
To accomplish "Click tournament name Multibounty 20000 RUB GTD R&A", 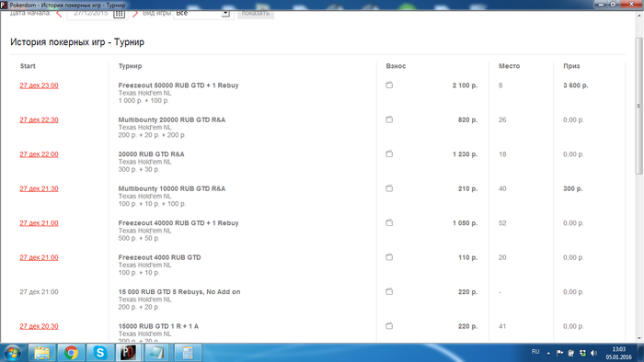I will coord(172,119).
